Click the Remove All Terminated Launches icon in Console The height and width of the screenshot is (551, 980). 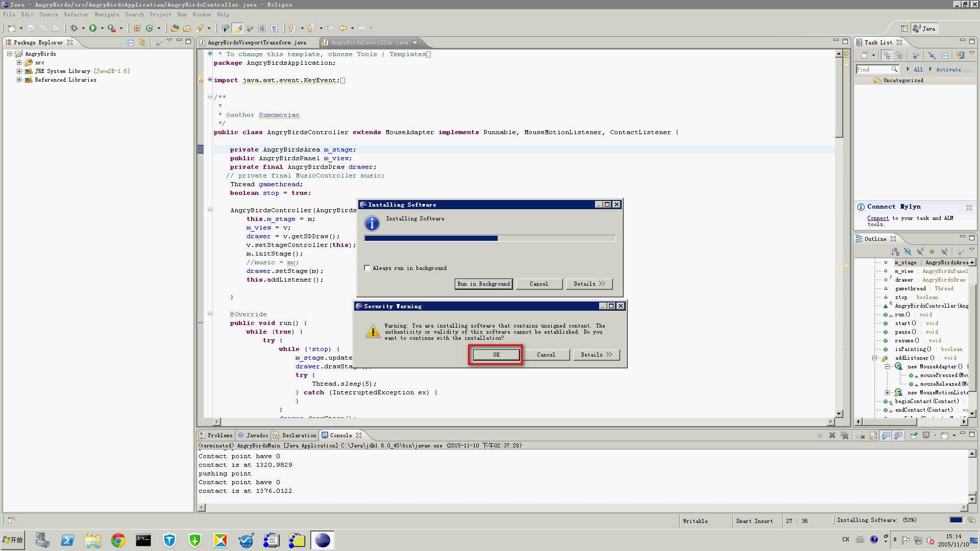click(845, 435)
